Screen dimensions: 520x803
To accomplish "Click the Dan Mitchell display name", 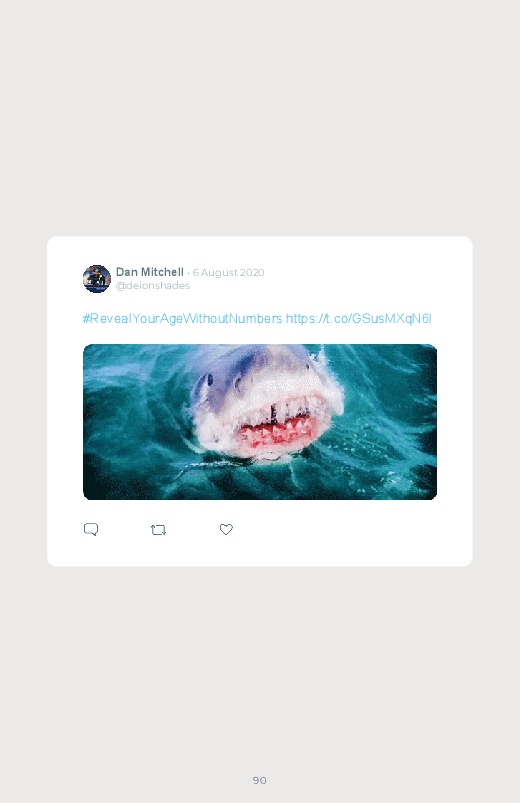I will [x=150, y=272].
